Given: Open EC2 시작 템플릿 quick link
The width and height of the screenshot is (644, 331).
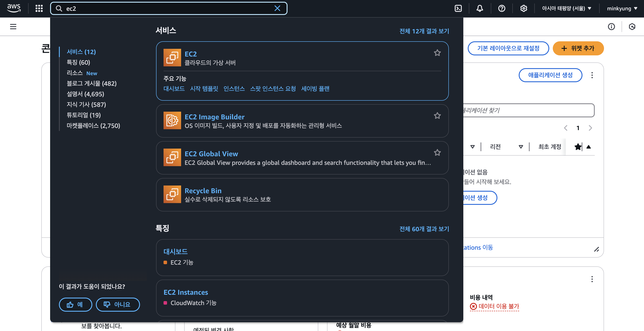Looking at the screenshot, I should point(204,89).
